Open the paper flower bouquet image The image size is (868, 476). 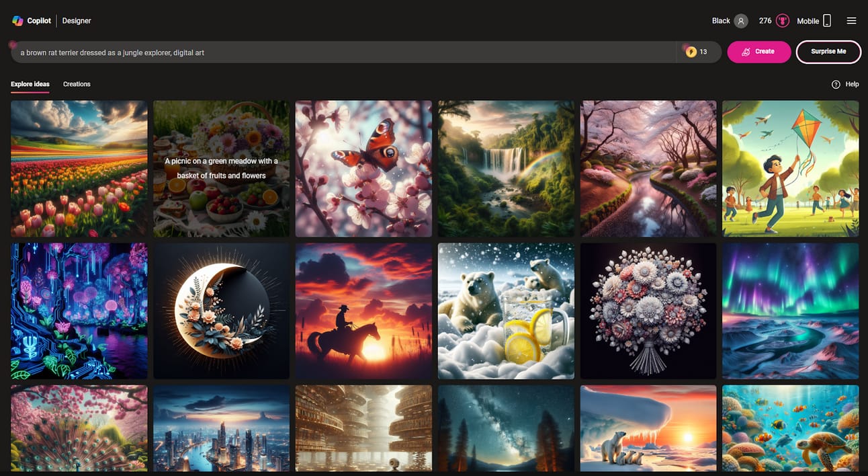click(648, 311)
